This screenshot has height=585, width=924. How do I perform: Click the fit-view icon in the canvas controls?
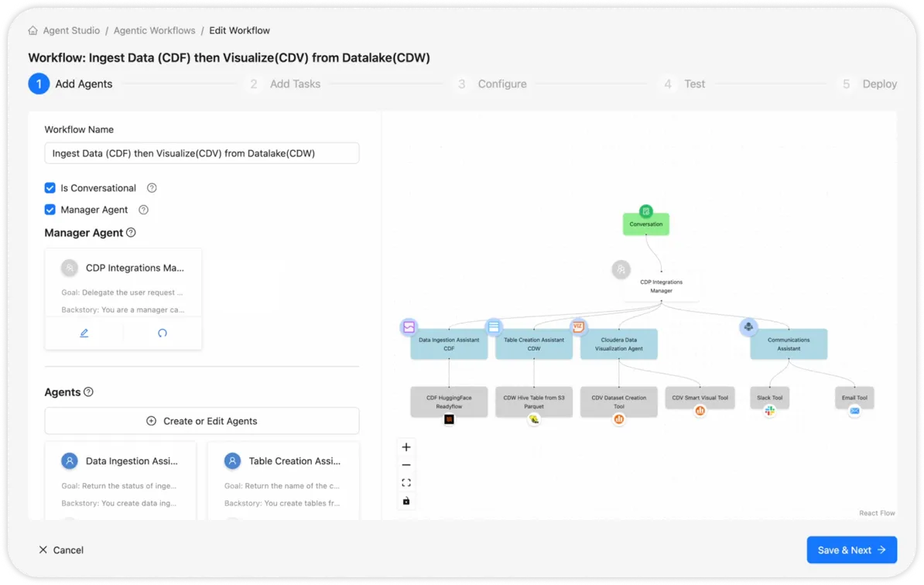pos(406,482)
